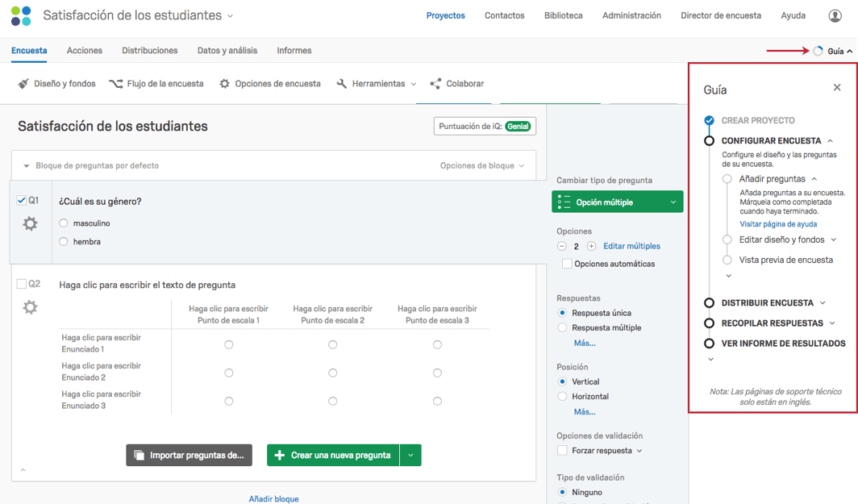Open the user account profile icon

click(835, 16)
